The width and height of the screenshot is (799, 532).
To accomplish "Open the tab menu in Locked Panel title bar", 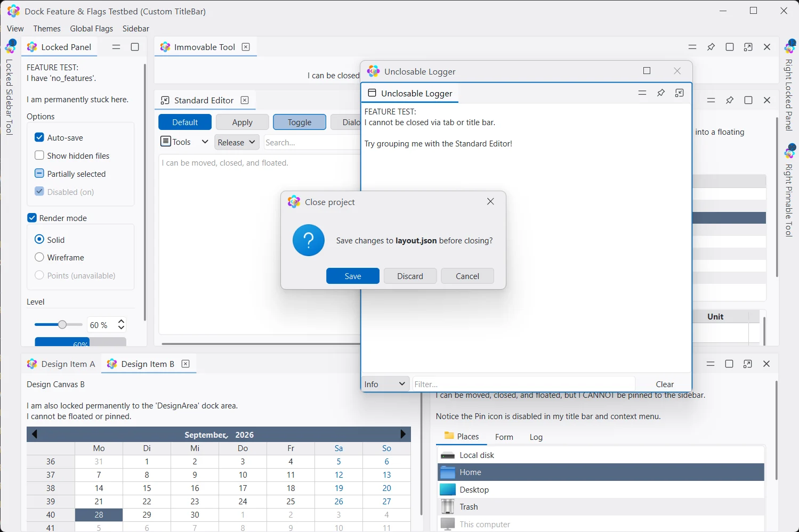I will tap(116, 47).
